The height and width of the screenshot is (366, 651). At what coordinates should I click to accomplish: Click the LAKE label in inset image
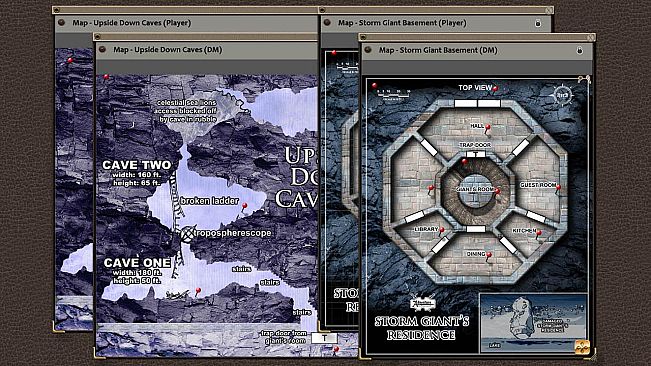(x=494, y=345)
